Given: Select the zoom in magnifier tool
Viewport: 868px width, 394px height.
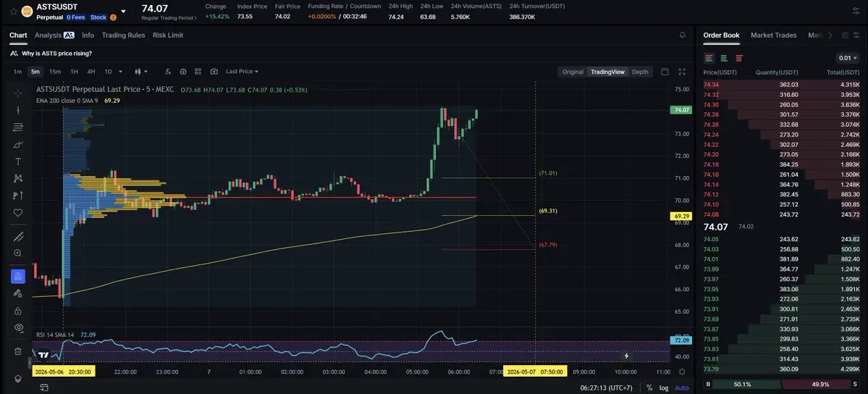Looking at the screenshot, I should pyautogui.click(x=17, y=253).
